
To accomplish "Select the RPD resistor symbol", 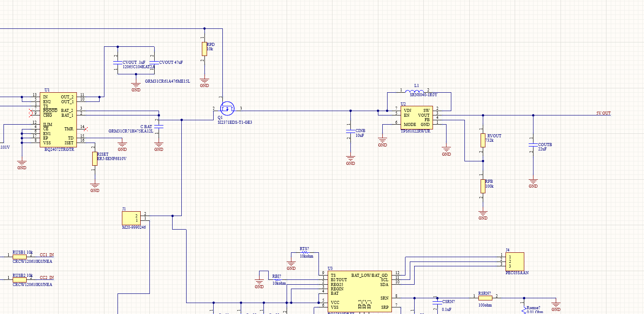I will click(x=204, y=49).
